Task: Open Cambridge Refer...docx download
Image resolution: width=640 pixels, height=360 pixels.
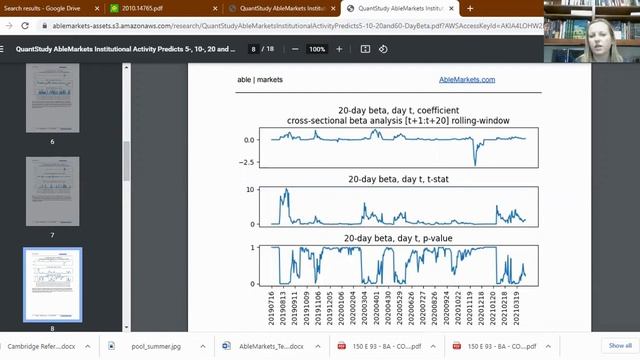Action: click(41, 346)
